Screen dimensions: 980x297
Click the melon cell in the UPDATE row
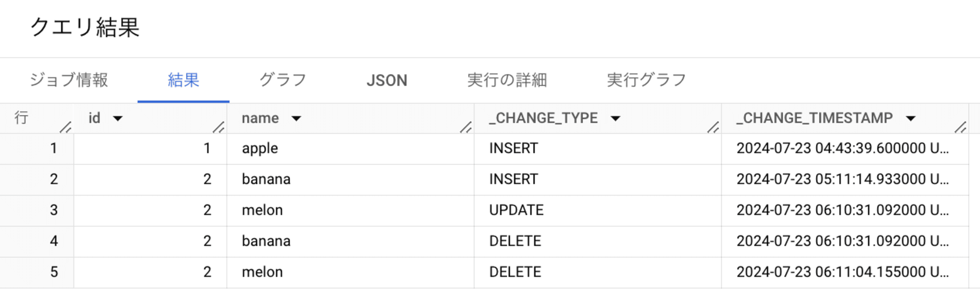(350, 210)
